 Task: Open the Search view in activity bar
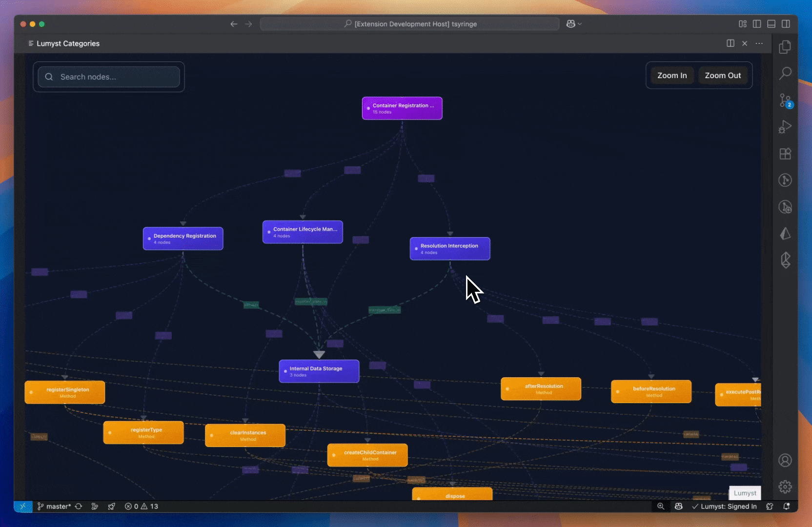point(785,73)
